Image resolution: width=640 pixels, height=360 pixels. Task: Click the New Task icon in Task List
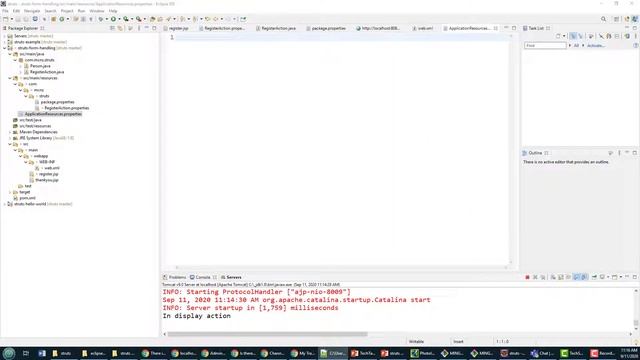[x=558, y=36]
